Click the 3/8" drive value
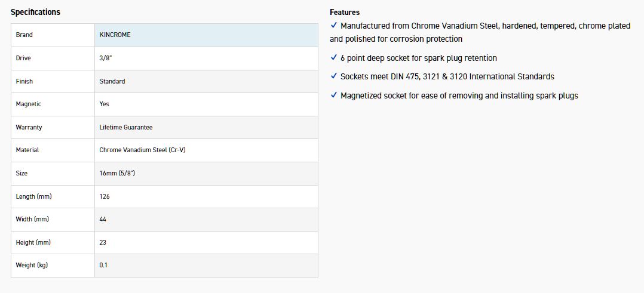644x293 pixels. 107,58
